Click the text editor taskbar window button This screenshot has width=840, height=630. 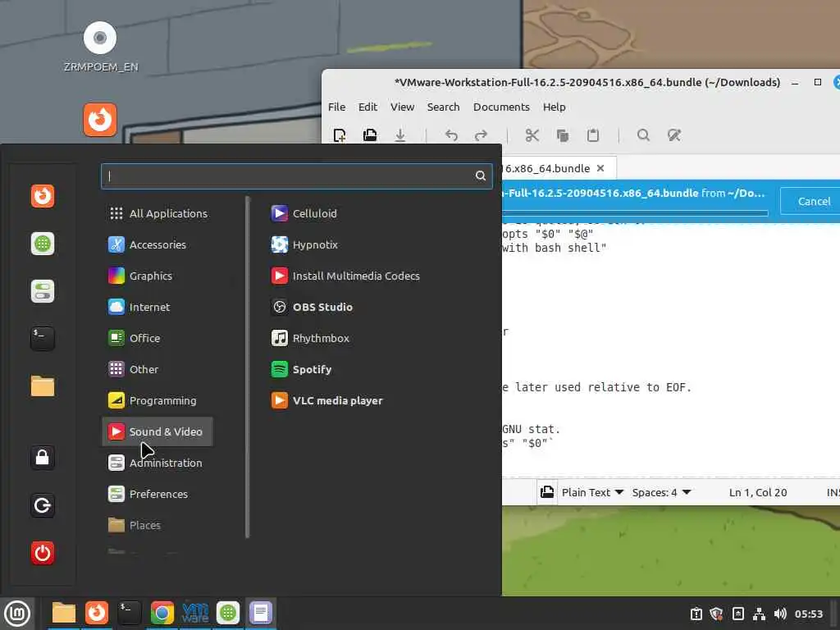pyautogui.click(x=261, y=613)
